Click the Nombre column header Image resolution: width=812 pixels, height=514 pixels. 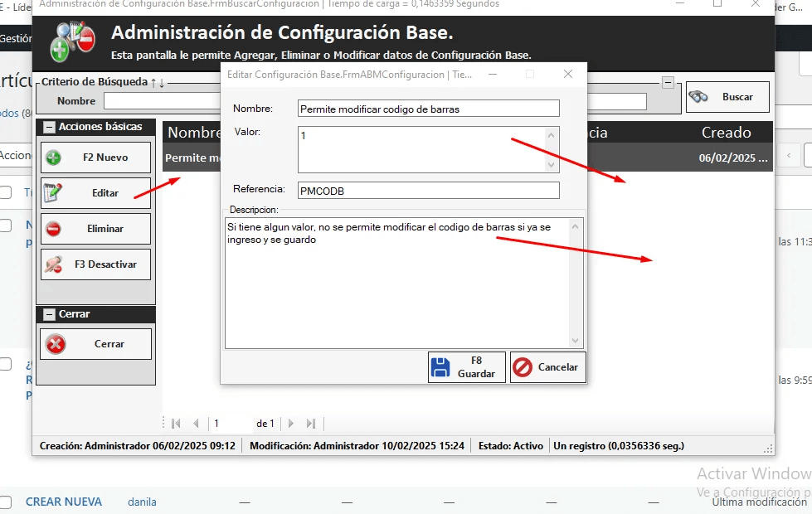(192, 133)
